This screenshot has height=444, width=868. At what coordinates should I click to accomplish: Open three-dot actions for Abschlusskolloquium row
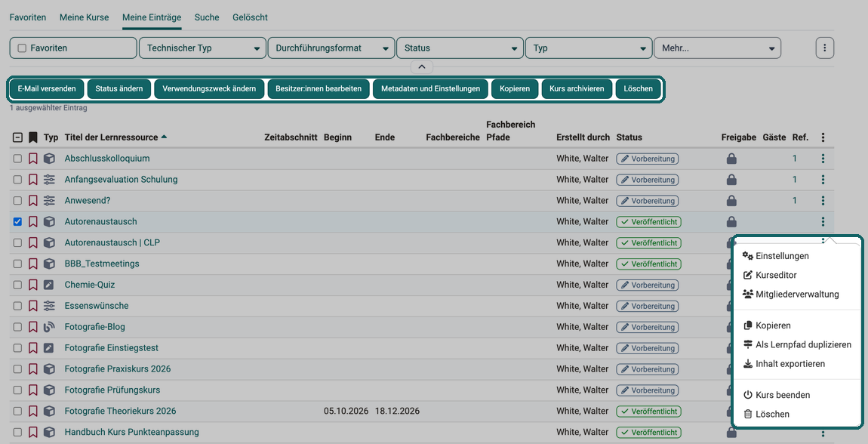pos(823,159)
